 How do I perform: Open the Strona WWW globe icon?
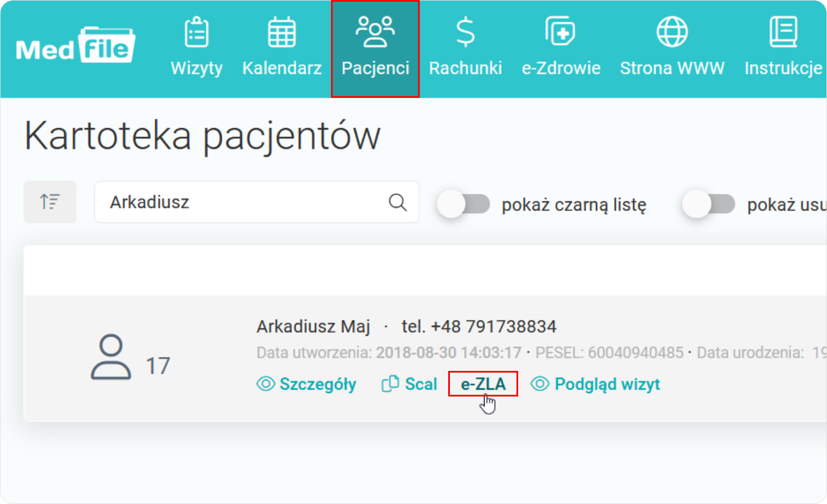(x=672, y=33)
